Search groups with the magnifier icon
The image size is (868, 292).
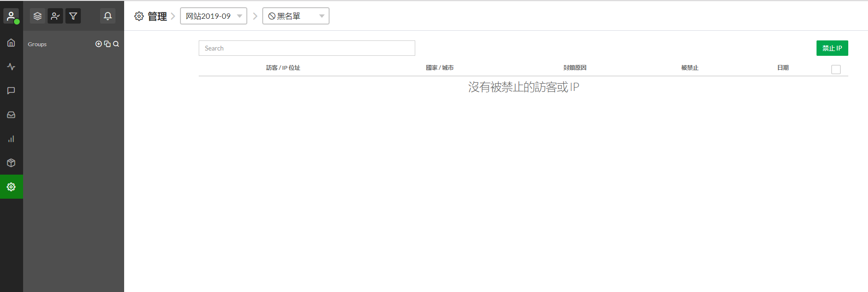click(x=116, y=44)
